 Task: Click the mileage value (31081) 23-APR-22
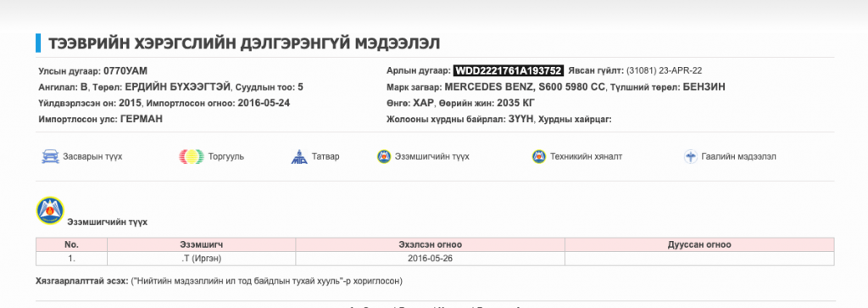(x=665, y=71)
